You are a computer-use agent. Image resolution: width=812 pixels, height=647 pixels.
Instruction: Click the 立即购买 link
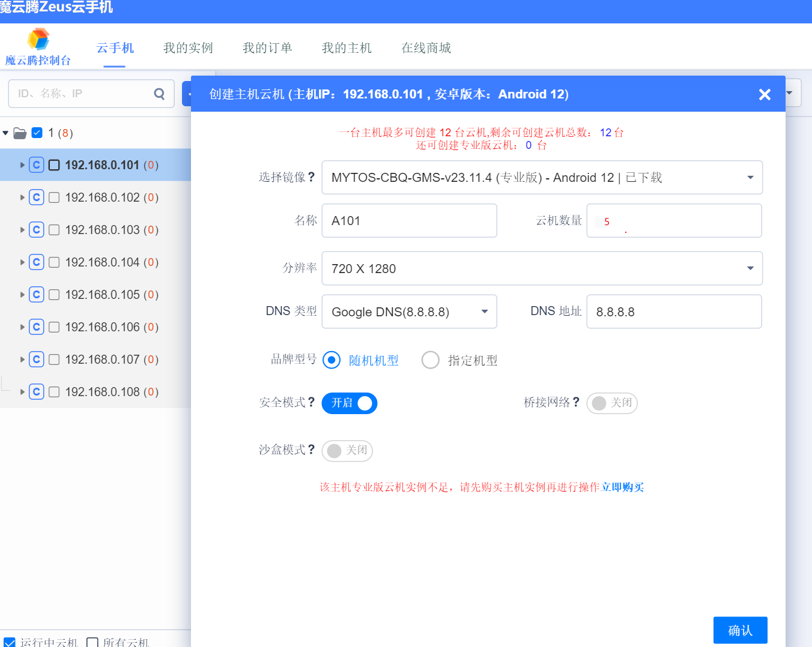623,487
